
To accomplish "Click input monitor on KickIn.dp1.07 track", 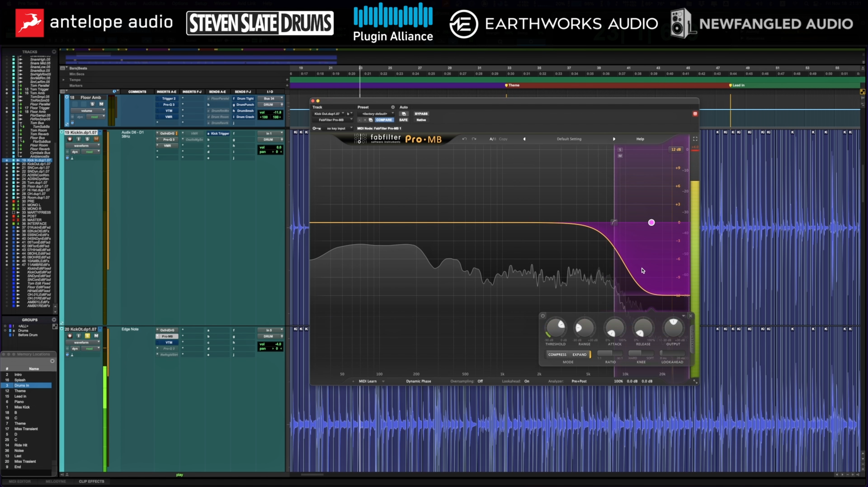I will (78, 139).
